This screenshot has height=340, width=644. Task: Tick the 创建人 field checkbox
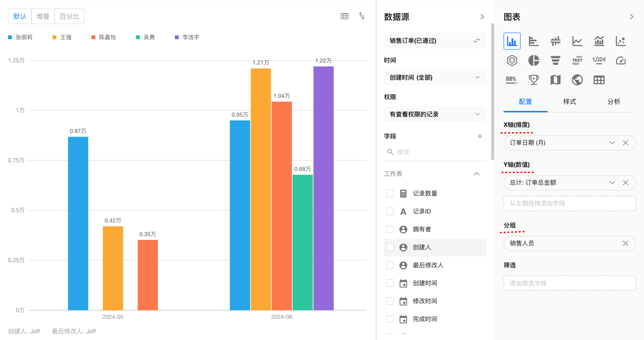[390, 247]
